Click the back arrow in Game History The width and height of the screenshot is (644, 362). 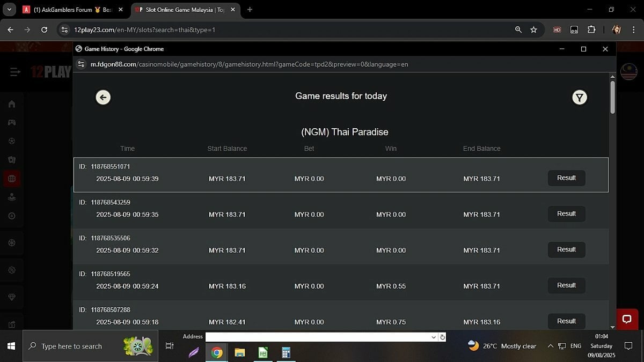[x=103, y=97]
